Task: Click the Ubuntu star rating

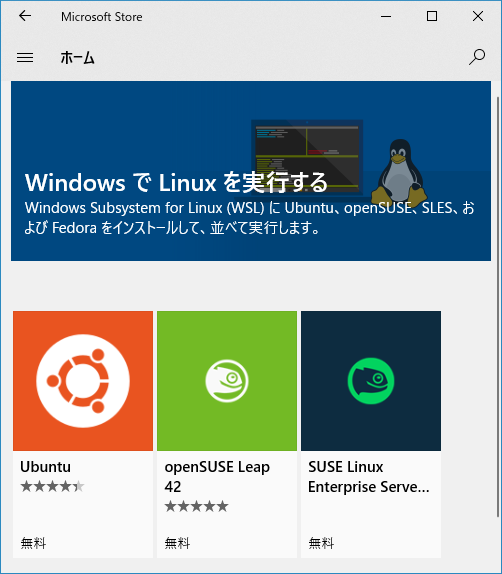Action: point(52,487)
